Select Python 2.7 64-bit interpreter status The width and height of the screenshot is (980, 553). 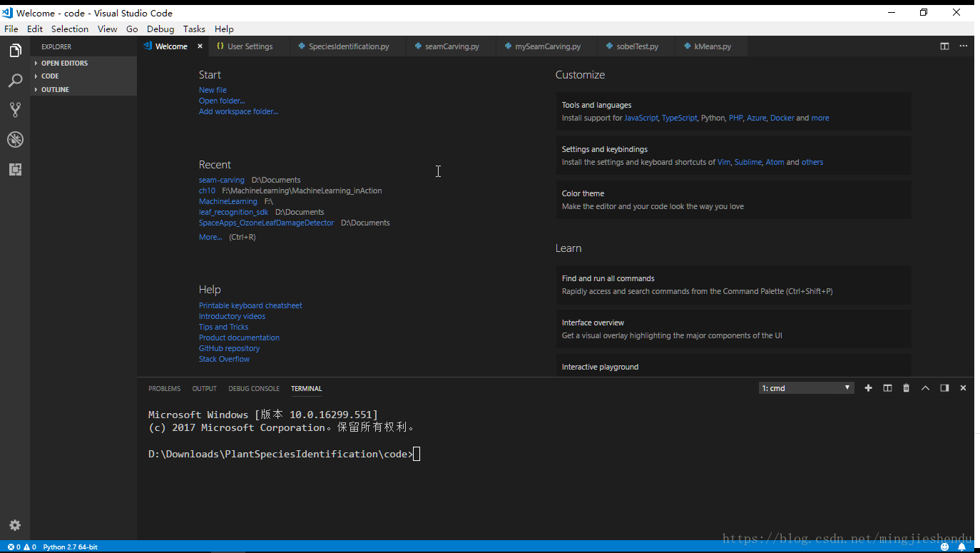pyautogui.click(x=70, y=547)
